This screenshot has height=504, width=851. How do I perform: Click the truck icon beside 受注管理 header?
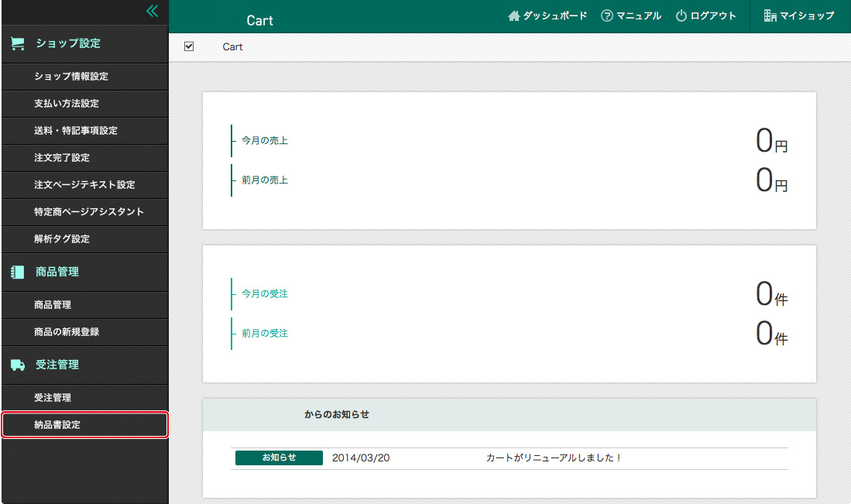pyautogui.click(x=18, y=365)
